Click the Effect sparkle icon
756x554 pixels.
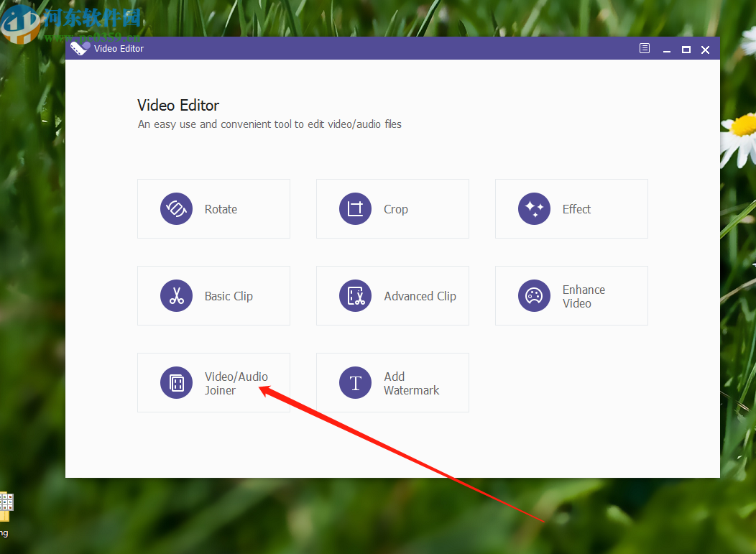534,209
